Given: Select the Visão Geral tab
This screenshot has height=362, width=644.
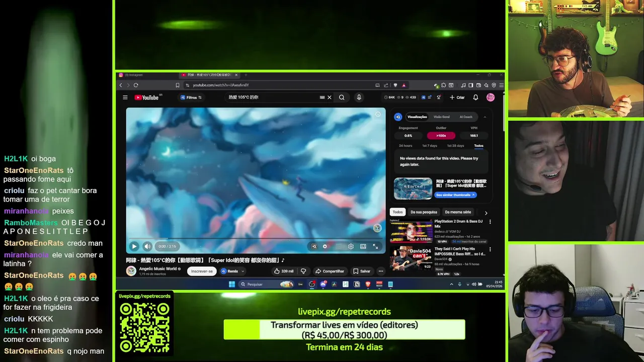Looking at the screenshot, I should (442, 117).
